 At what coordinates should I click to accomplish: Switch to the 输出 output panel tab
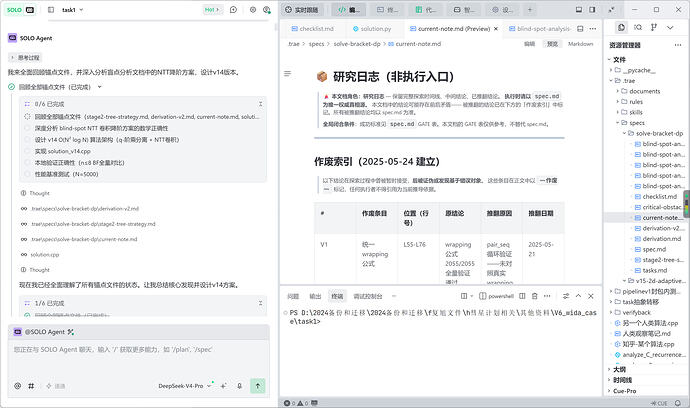click(315, 296)
